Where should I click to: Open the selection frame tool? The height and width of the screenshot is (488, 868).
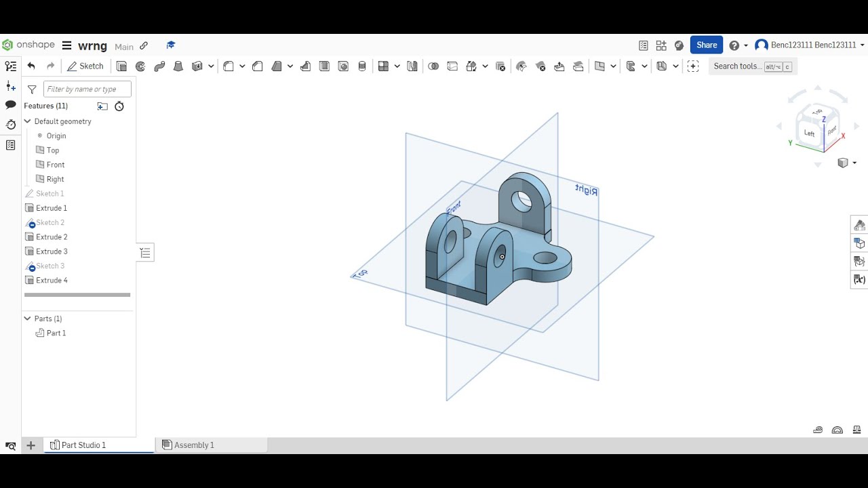pos(693,66)
